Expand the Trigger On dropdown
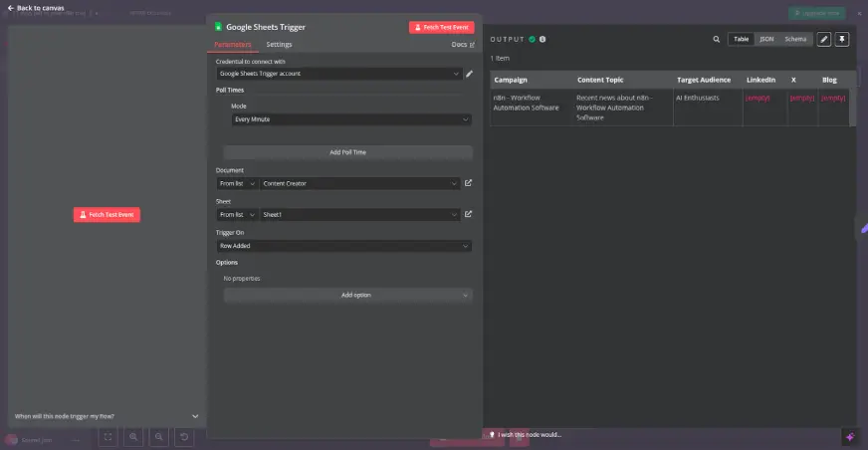The height and width of the screenshot is (450, 868). click(x=343, y=245)
